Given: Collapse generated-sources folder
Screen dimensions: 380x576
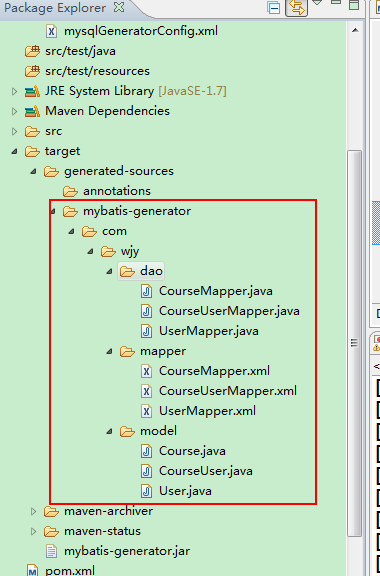Looking at the screenshot, I should 33,171.
